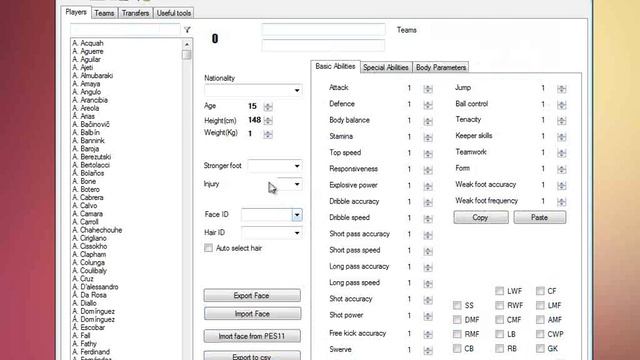Enable the AMF position checkbox

point(540,320)
